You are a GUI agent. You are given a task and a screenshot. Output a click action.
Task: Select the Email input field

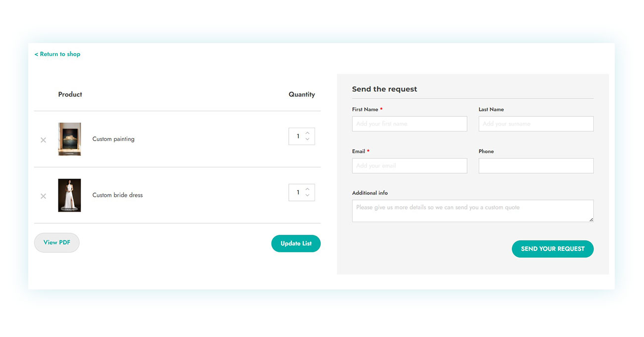tap(409, 166)
